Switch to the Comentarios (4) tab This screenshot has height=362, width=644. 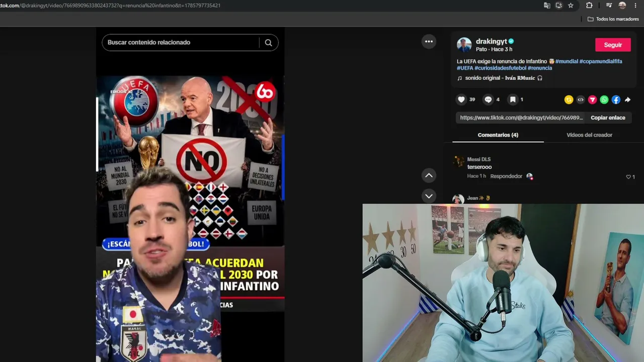coord(498,135)
